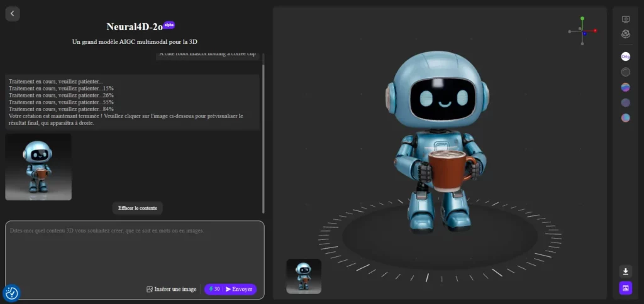Select the Orig material swatch
Viewport: 644px width, 304px height.
(626, 57)
